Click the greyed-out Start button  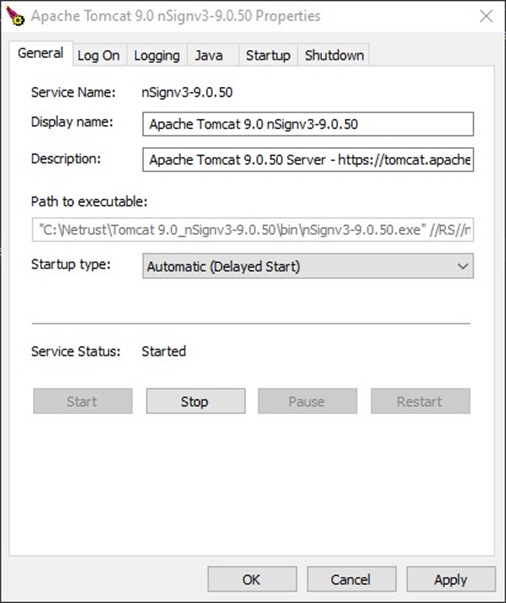[x=83, y=401]
